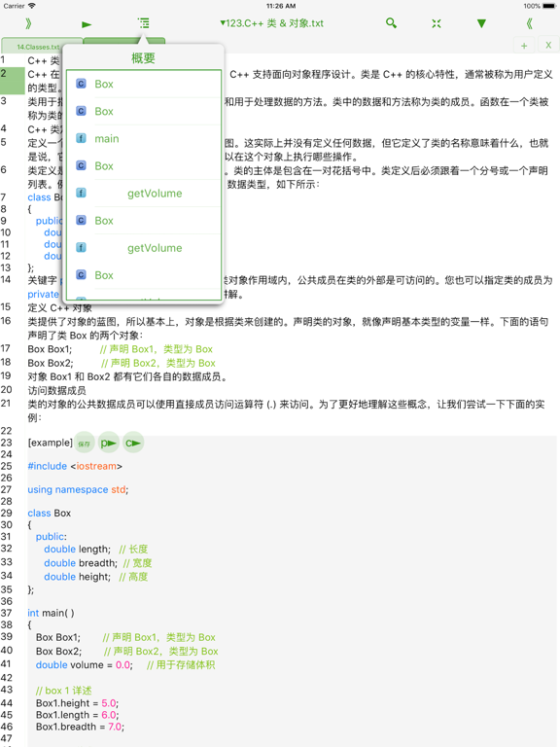Select the first getVolume entry in outline
Image resolution: width=560 pixels, height=747 pixels.
(x=144, y=194)
